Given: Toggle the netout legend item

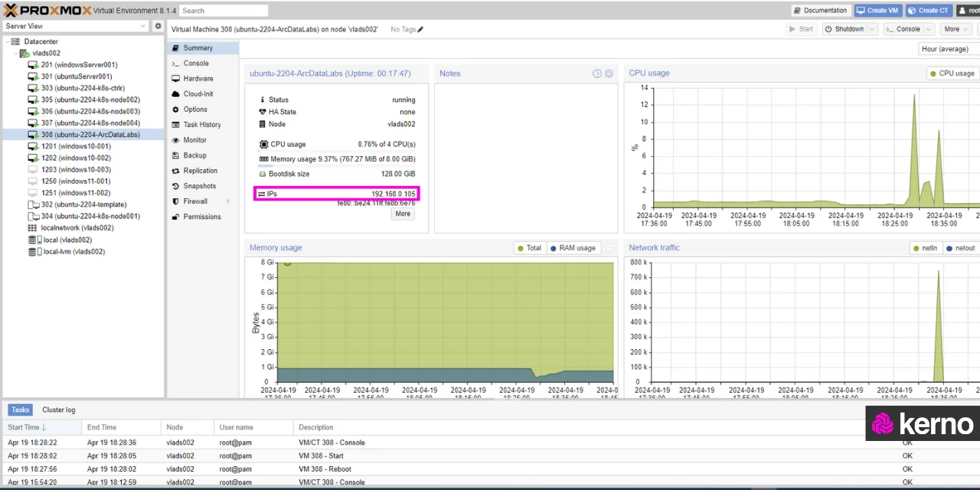Looking at the screenshot, I should [961, 248].
